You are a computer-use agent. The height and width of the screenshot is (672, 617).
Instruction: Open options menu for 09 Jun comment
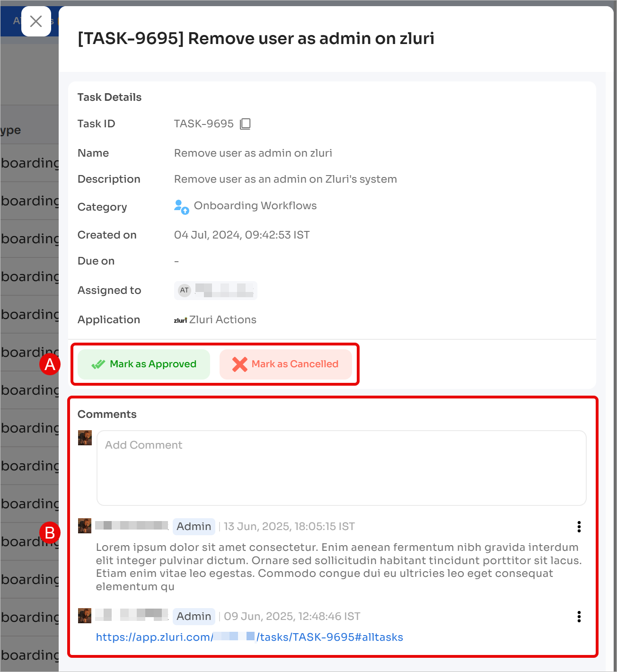click(x=579, y=617)
